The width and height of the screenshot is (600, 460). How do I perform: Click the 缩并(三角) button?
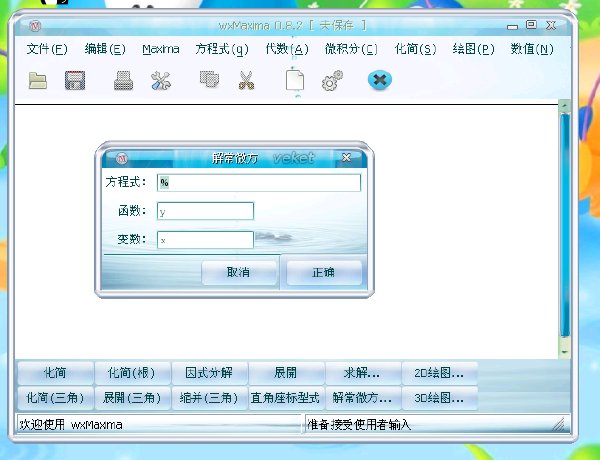tap(209, 398)
